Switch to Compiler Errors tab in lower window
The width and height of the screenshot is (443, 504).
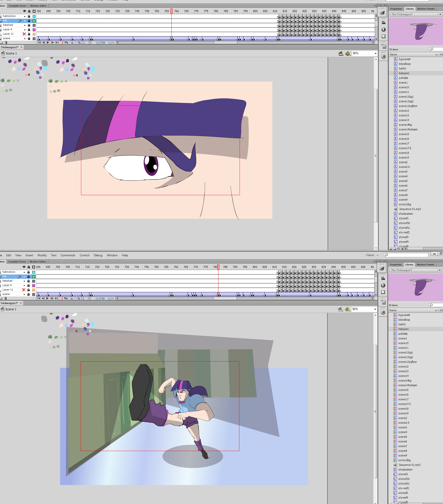[x=17, y=262]
